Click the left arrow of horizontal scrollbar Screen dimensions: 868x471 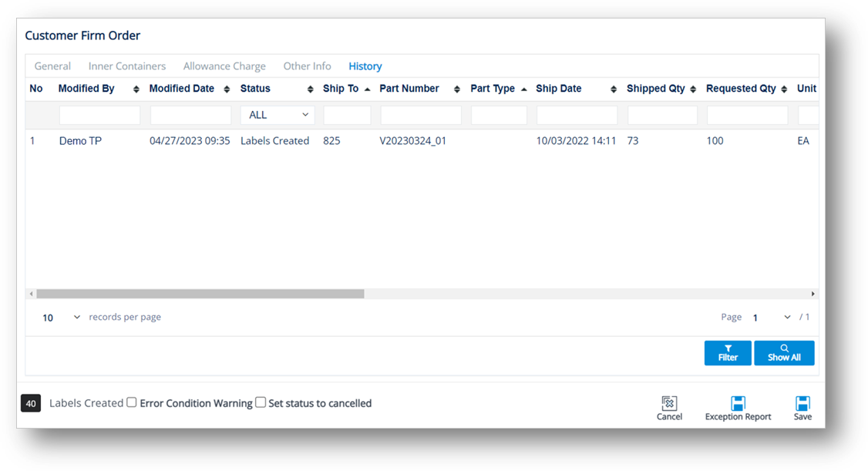coord(31,294)
